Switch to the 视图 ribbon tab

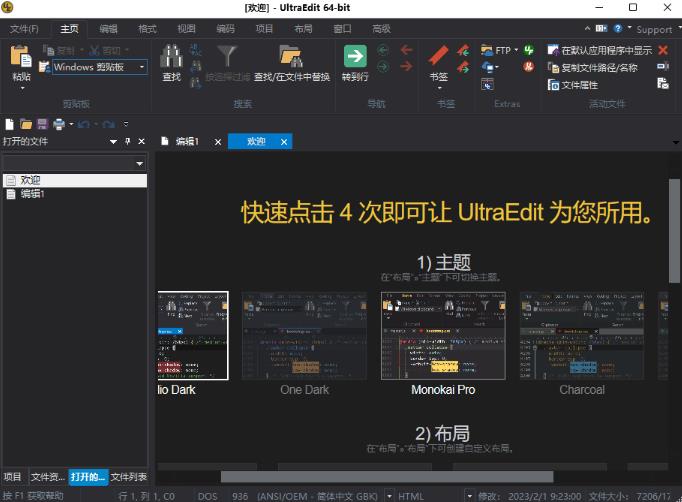pos(186,29)
